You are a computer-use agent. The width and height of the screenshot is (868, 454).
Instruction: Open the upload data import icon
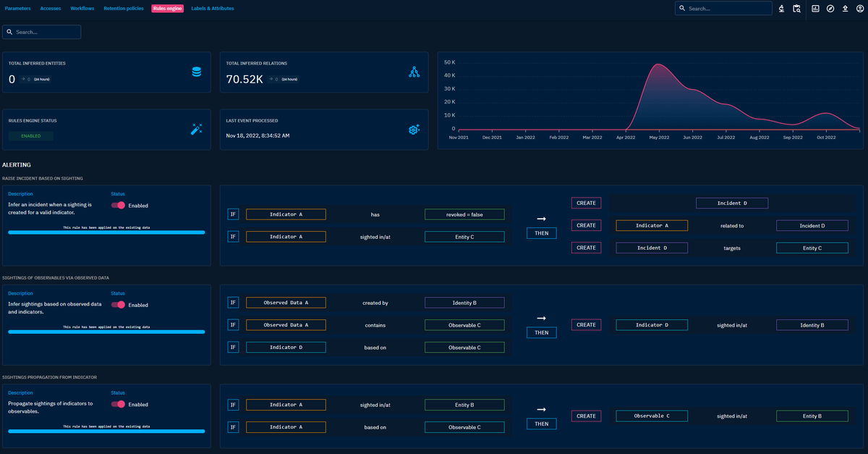click(x=845, y=9)
